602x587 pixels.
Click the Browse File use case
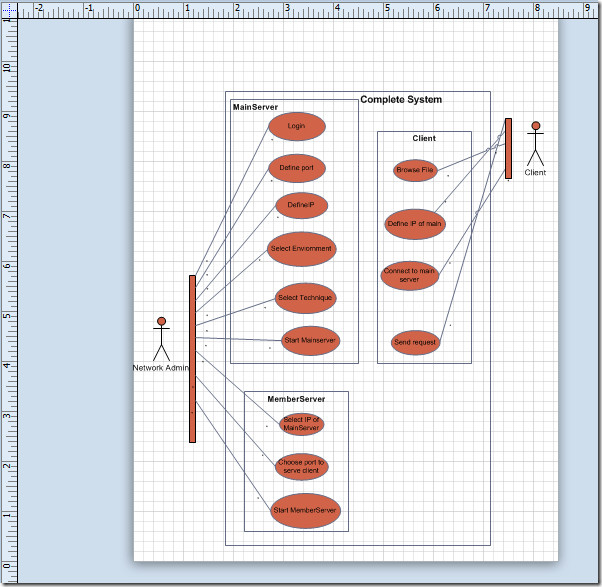[415, 170]
